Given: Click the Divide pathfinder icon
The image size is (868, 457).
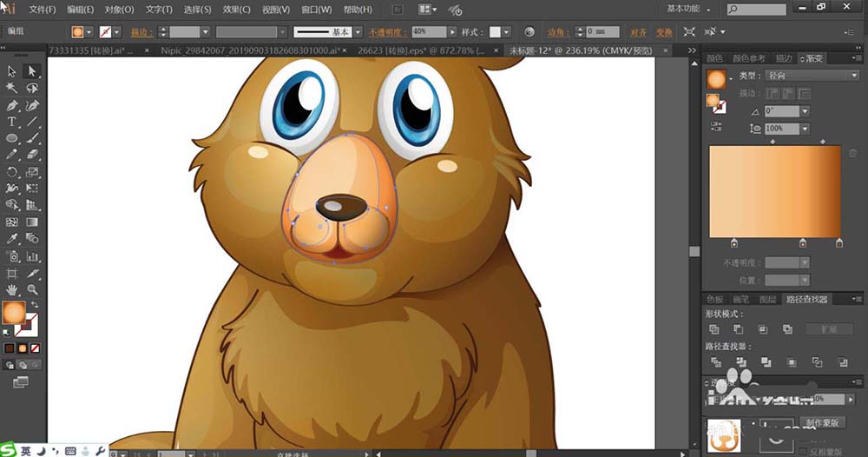Looking at the screenshot, I should [716, 362].
